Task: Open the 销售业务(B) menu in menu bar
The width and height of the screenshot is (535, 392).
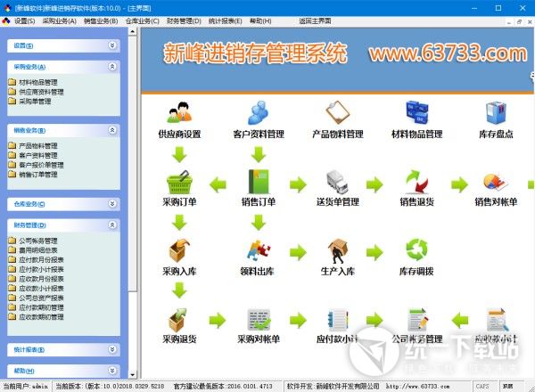Action: point(101,21)
